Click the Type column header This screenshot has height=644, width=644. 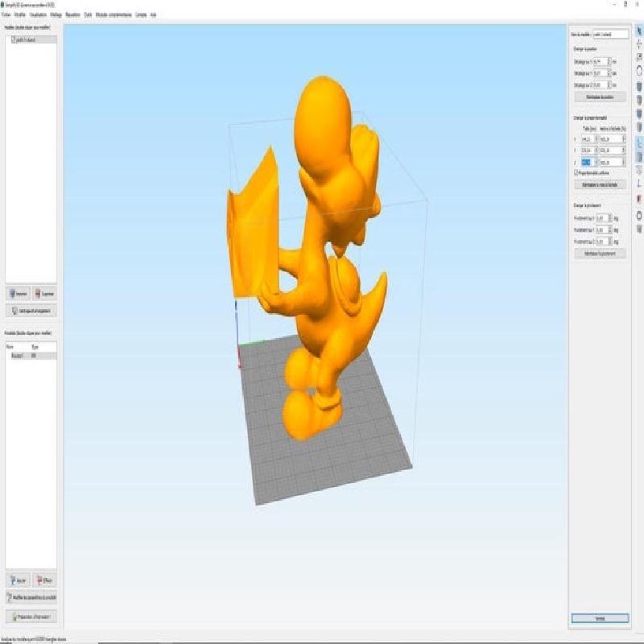[35, 347]
